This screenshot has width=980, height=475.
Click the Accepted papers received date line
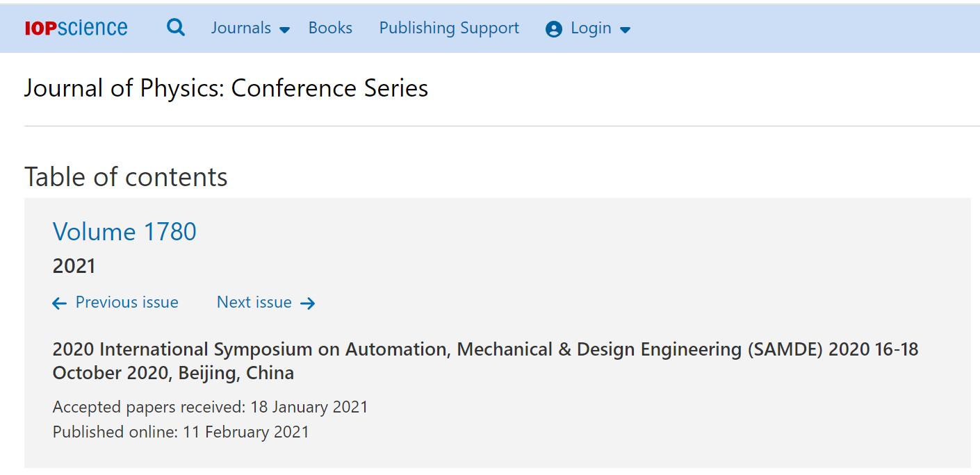click(x=210, y=406)
